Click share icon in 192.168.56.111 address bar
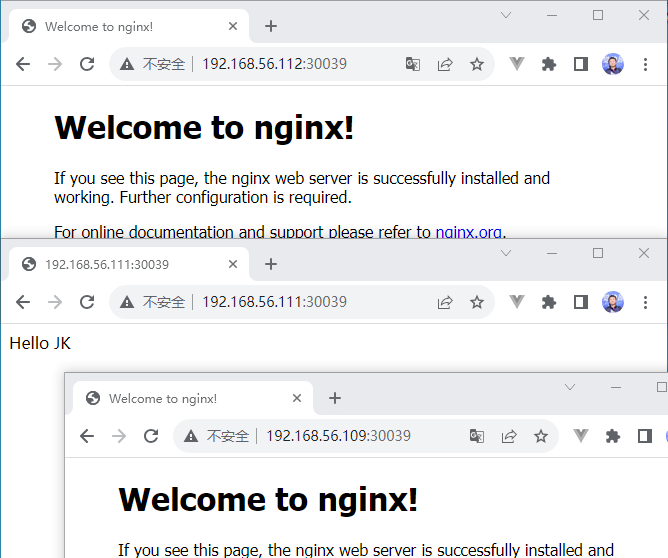This screenshot has height=558, width=668. click(x=445, y=302)
